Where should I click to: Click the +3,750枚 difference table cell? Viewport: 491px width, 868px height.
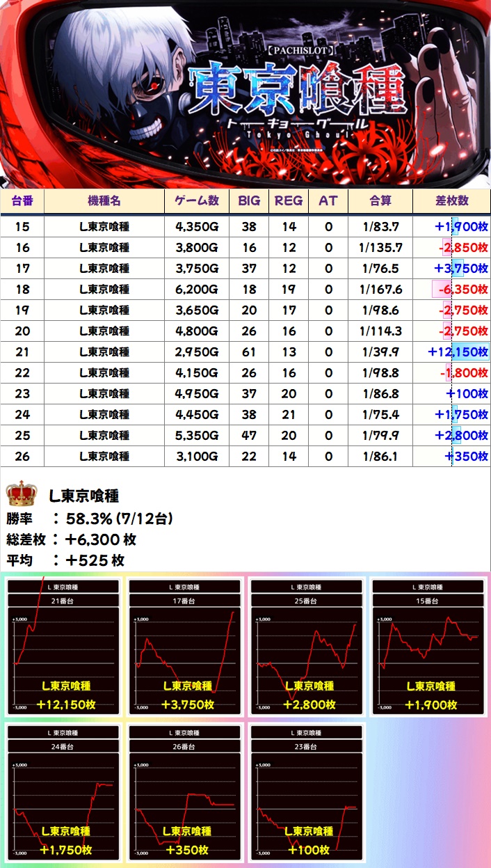pyautogui.click(x=452, y=269)
